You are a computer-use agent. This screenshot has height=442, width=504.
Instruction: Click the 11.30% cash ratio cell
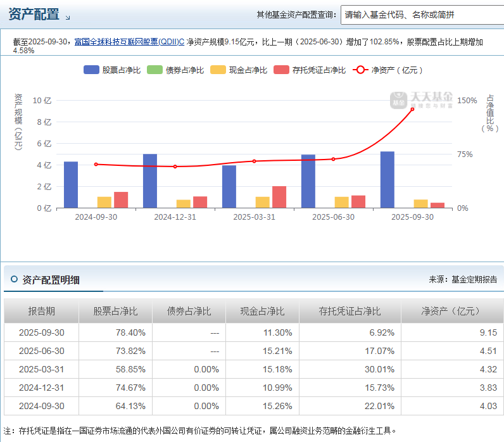[262, 332]
